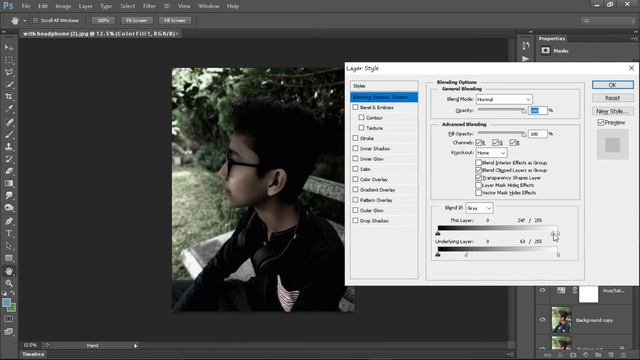
Task: Select the Brush tool
Action: pos(9,134)
